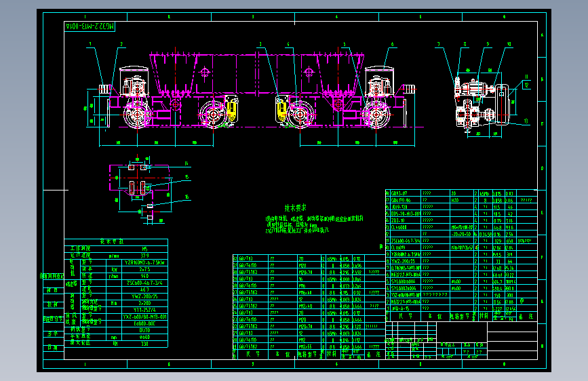Image resolution: width=588 pixels, height=381 pixels.
Task: Select the M5 value in parameter table
Action: point(144,249)
